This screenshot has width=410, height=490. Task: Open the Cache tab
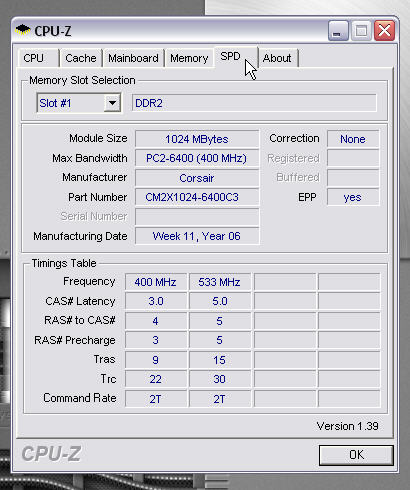point(81,58)
